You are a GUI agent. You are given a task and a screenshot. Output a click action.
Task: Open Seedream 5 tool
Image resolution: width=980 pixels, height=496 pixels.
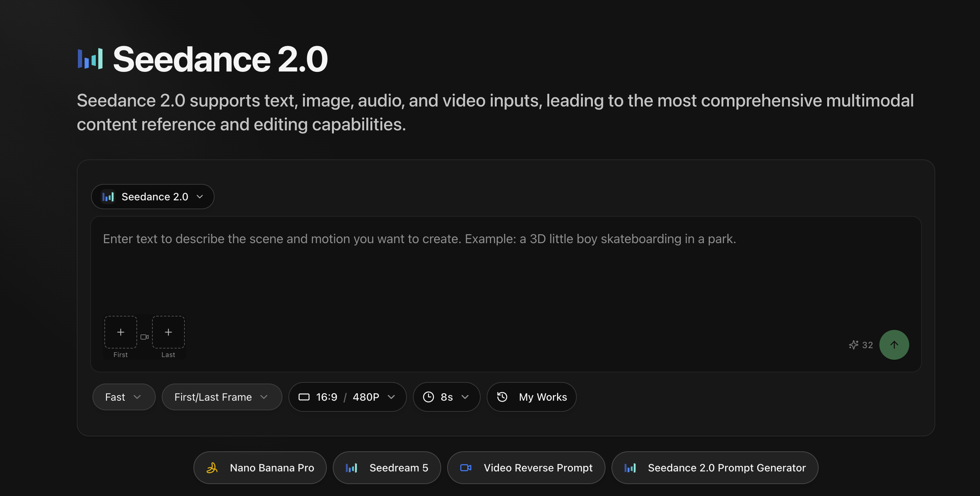click(x=387, y=467)
